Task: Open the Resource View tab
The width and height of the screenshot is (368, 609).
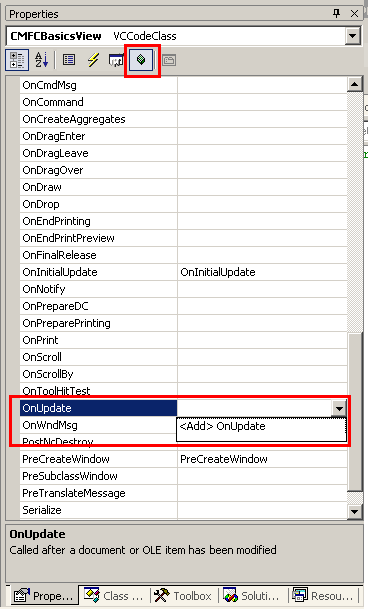Action: click(x=323, y=595)
